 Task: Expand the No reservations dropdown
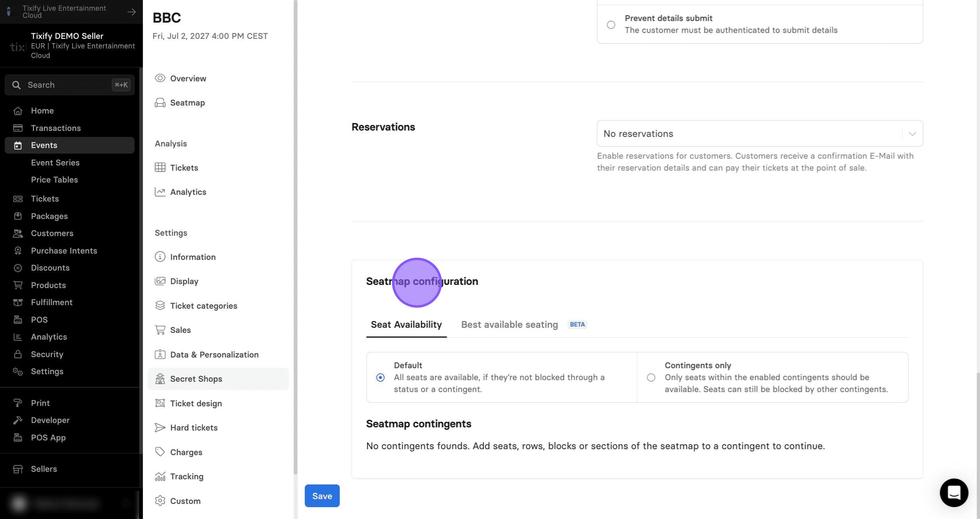[x=760, y=133]
